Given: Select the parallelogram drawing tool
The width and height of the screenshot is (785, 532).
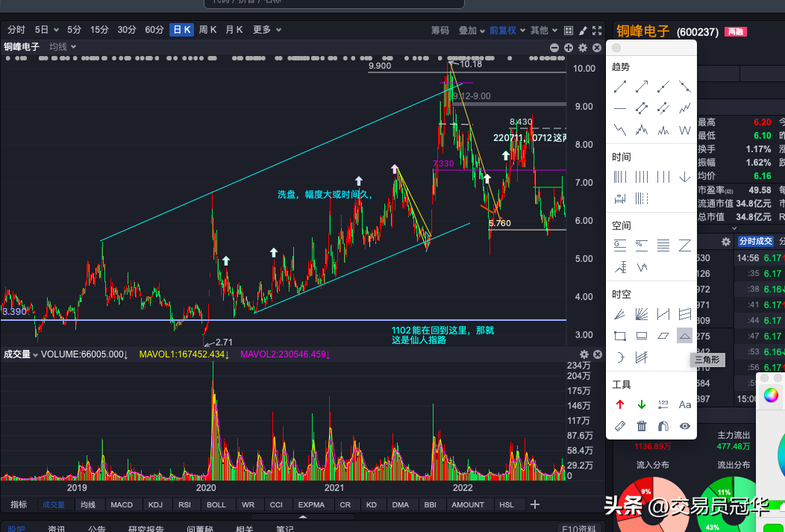Looking at the screenshot, I should [663, 336].
